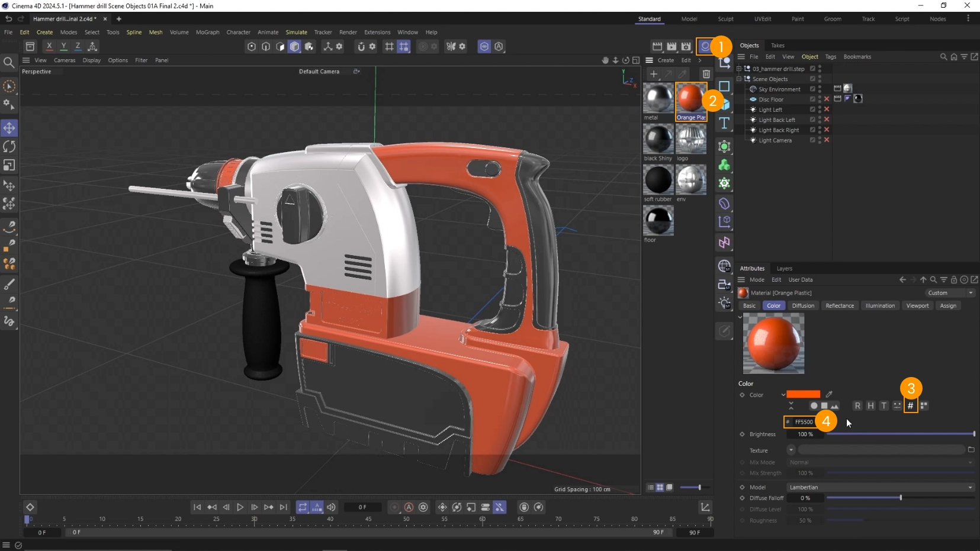Click the hex color mode icon
Screen dimensions: 980x551
point(910,405)
